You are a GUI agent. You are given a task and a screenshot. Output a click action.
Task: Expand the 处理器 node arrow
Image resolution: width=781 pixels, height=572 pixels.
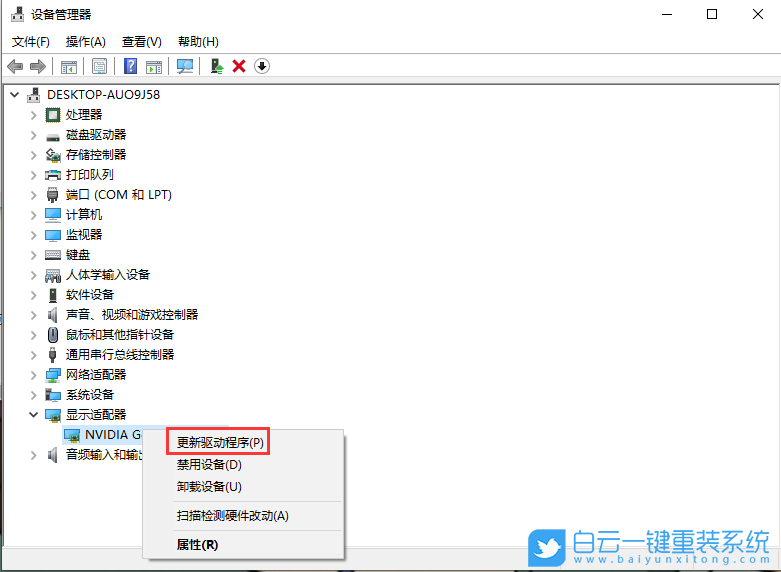tap(33, 115)
